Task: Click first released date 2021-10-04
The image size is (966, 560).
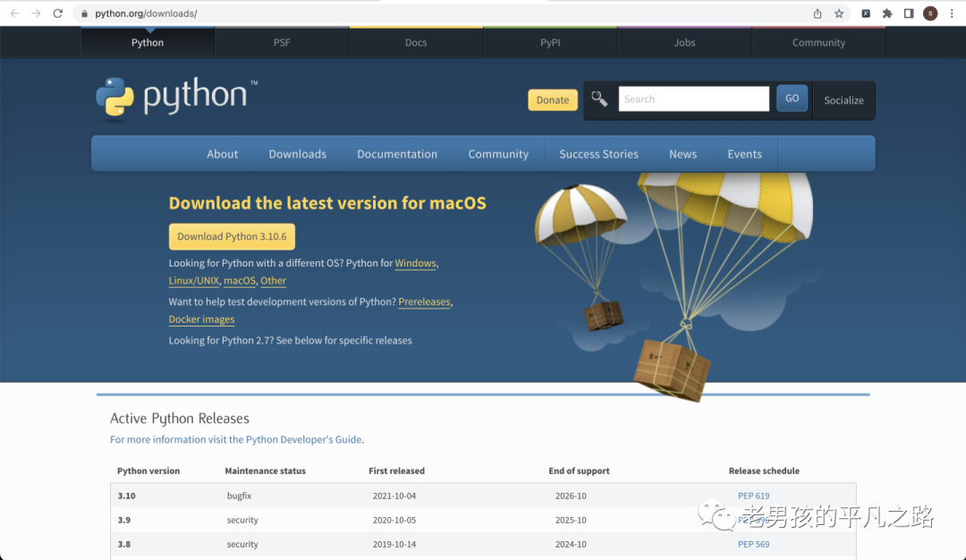Action: 394,496
